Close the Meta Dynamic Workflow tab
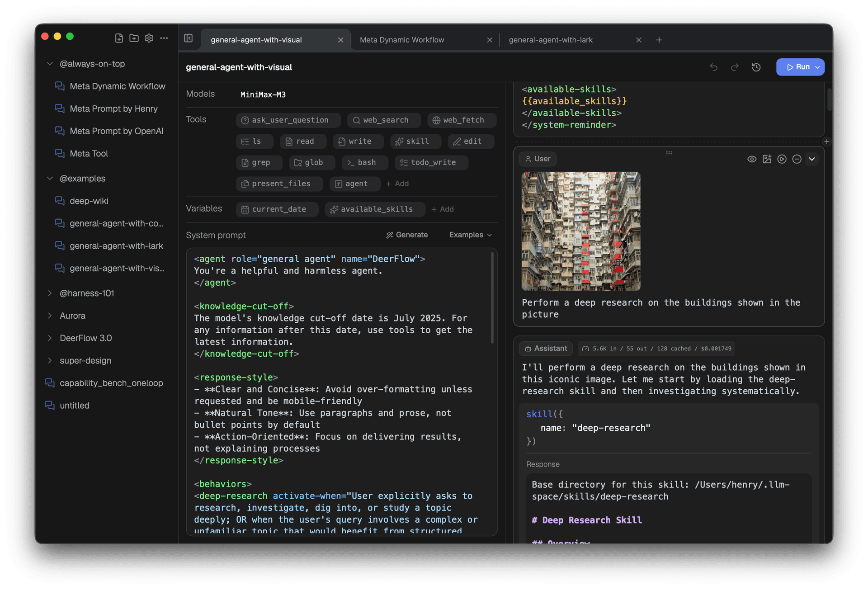Image resolution: width=868 pixels, height=590 pixels. (490, 40)
